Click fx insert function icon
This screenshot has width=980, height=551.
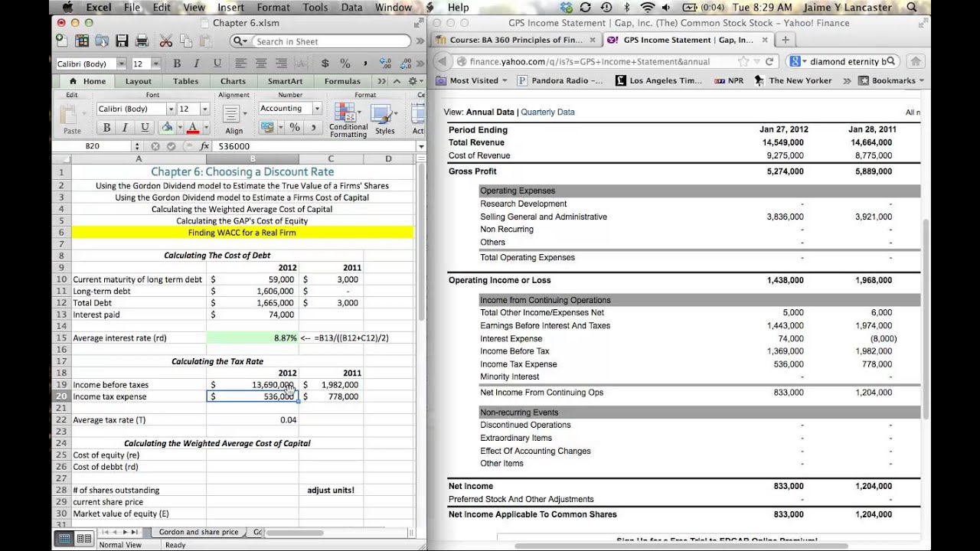tap(204, 146)
